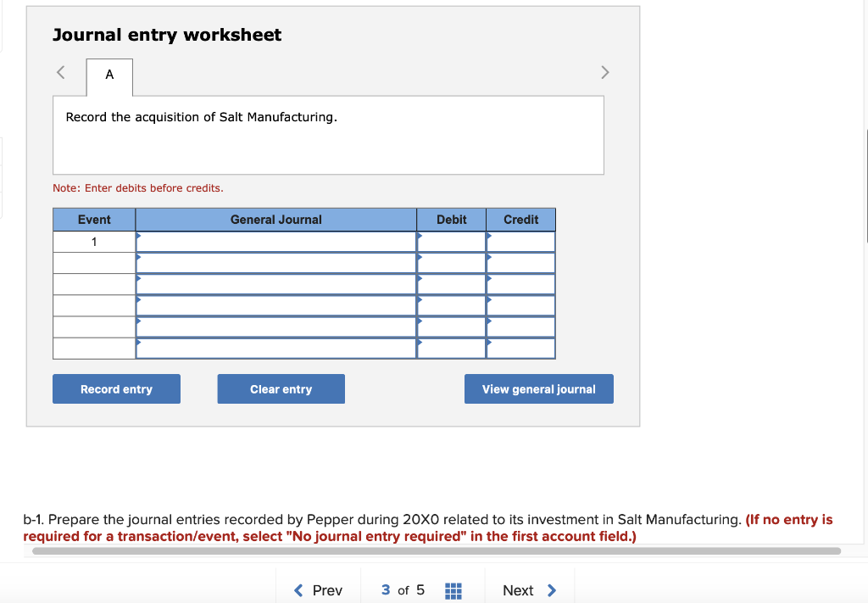Click the Debit field in the fourth row
This screenshot has width=868, height=603.
451,305
